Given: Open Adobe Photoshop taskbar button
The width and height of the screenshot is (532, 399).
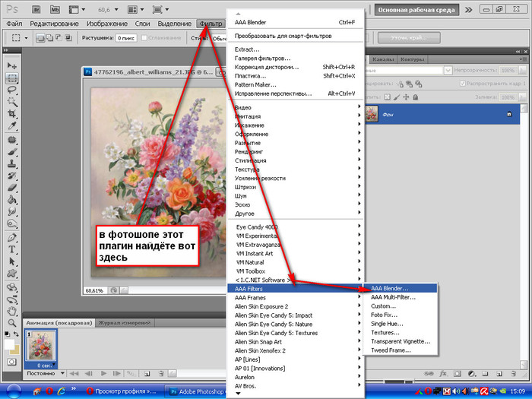Looking at the screenshot, I should click(x=197, y=391).
